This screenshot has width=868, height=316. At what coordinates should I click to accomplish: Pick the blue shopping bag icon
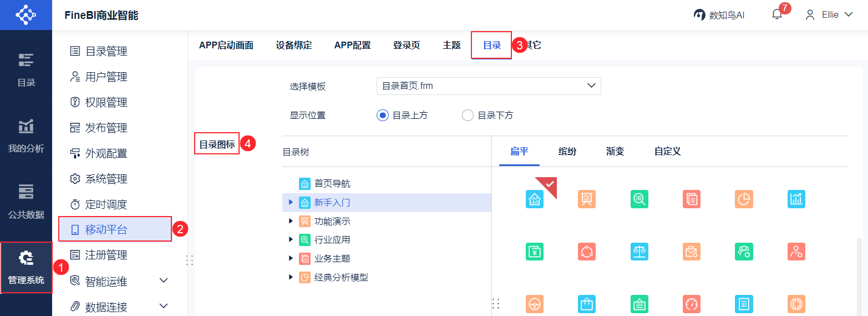point(587,304)
